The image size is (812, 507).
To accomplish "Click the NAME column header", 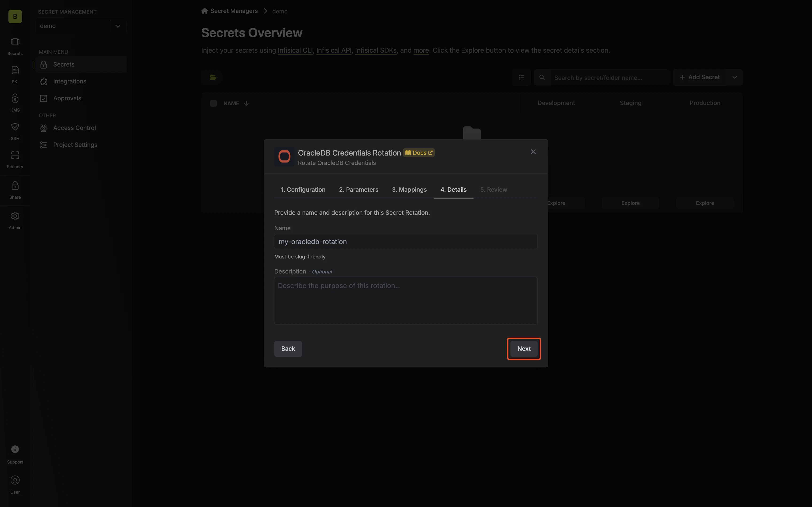I will coord(231,103).
